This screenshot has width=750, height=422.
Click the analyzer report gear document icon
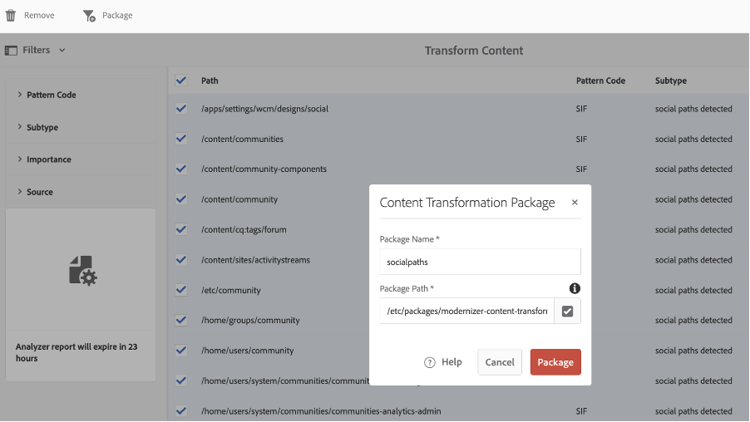click(83, 270)
